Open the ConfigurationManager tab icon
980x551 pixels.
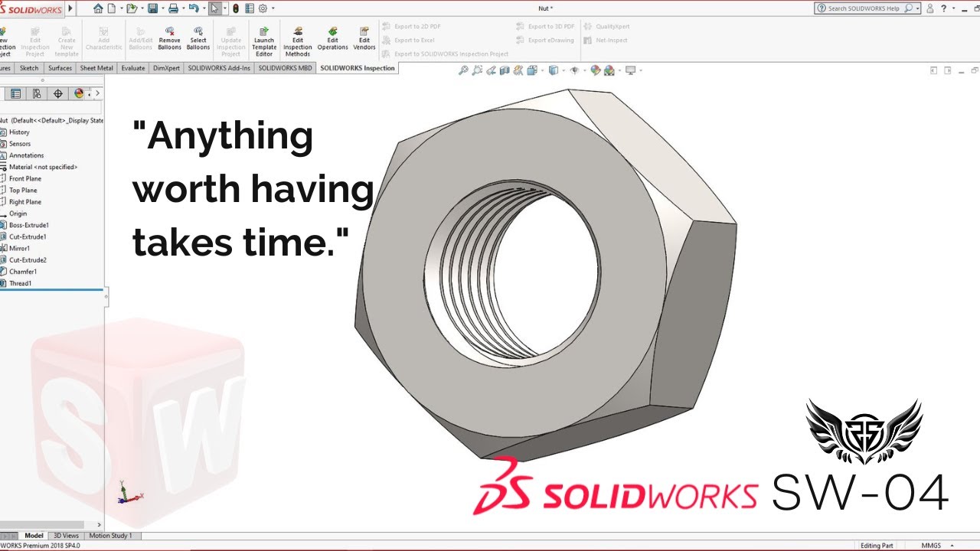click(x=37, y=93)
